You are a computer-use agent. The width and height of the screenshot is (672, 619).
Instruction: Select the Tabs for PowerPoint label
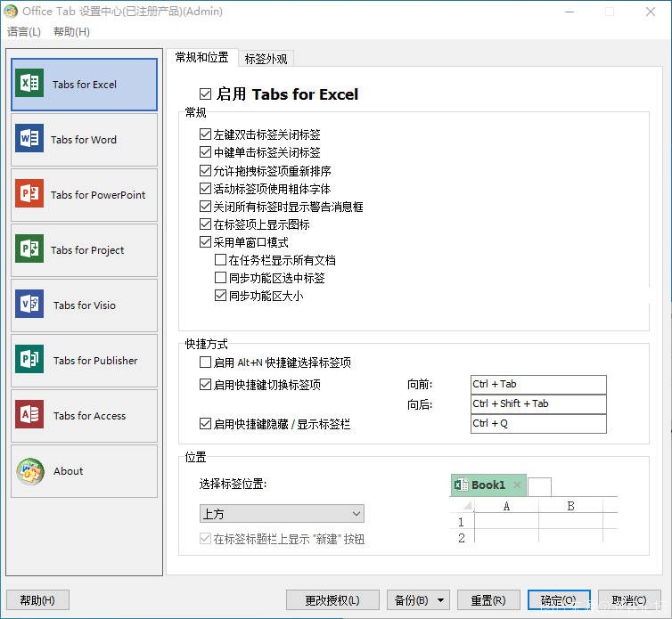[98, 195]
